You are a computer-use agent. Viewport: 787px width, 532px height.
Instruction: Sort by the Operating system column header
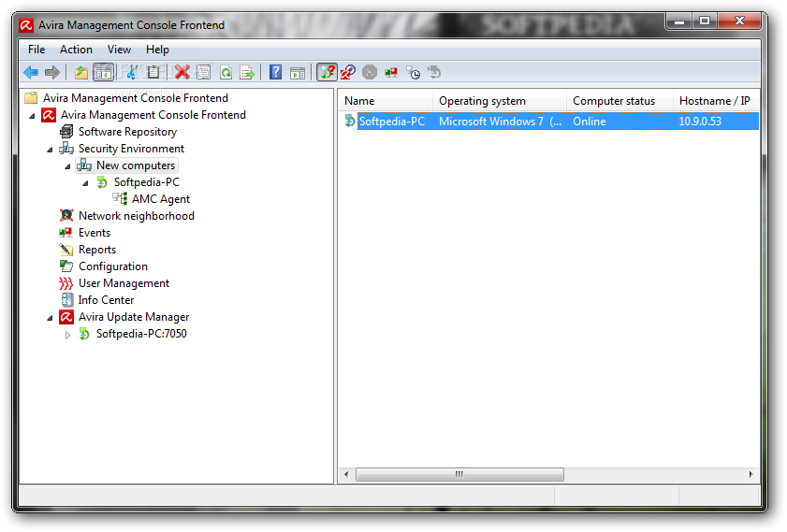point(500,101)
